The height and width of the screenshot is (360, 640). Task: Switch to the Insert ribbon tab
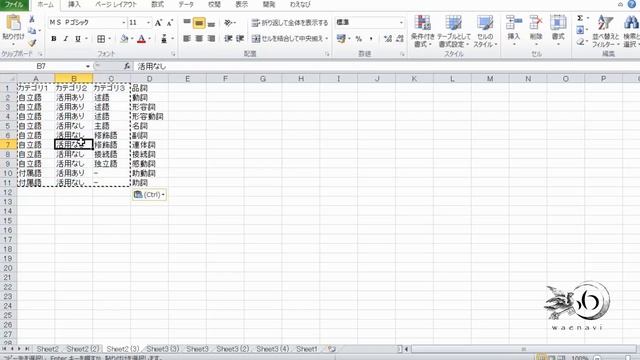click(x=74, y=4)
